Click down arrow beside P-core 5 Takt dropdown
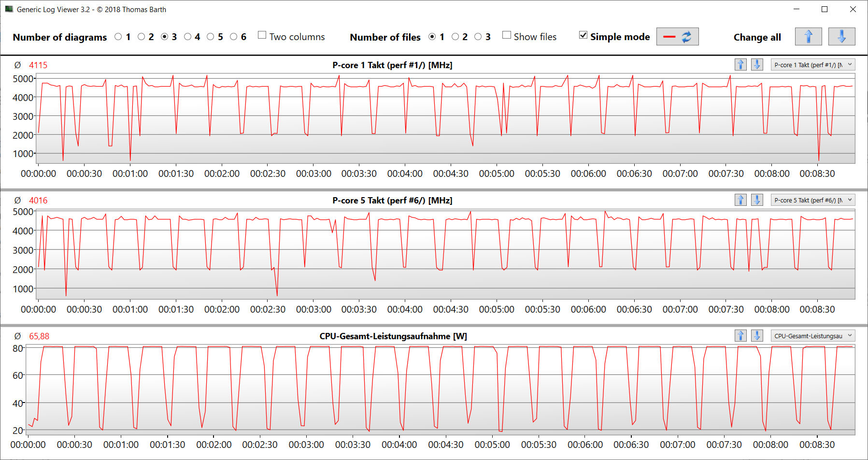This screenshot has height=460, width=868. (757, 200)
